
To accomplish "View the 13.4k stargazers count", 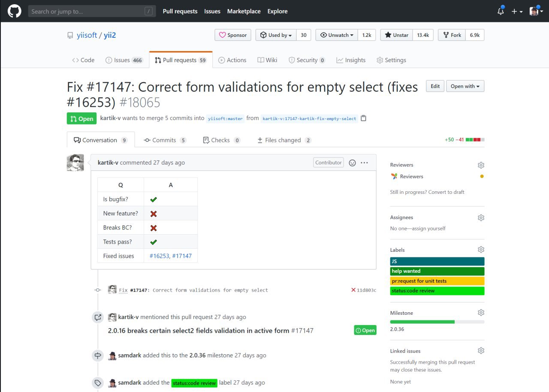I will coord(423,35).
